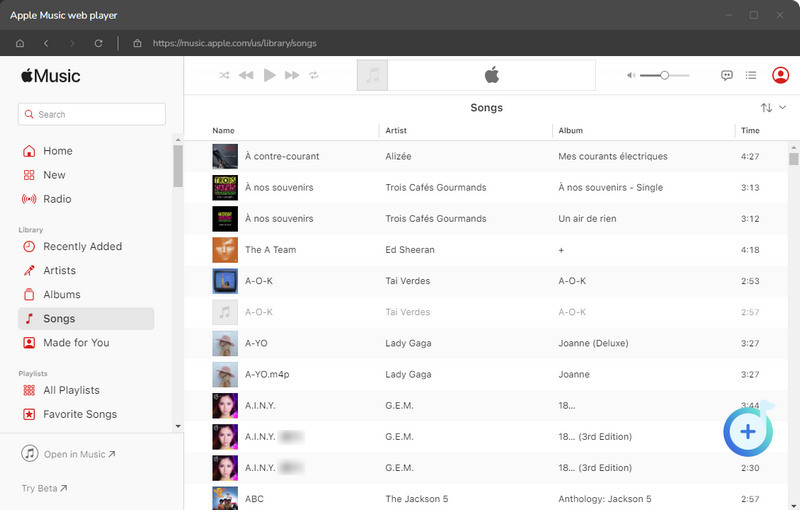The height and width of the screenshot is (510, 800).
Task: Click the Search field in sidebar
Action: [92, 114]
